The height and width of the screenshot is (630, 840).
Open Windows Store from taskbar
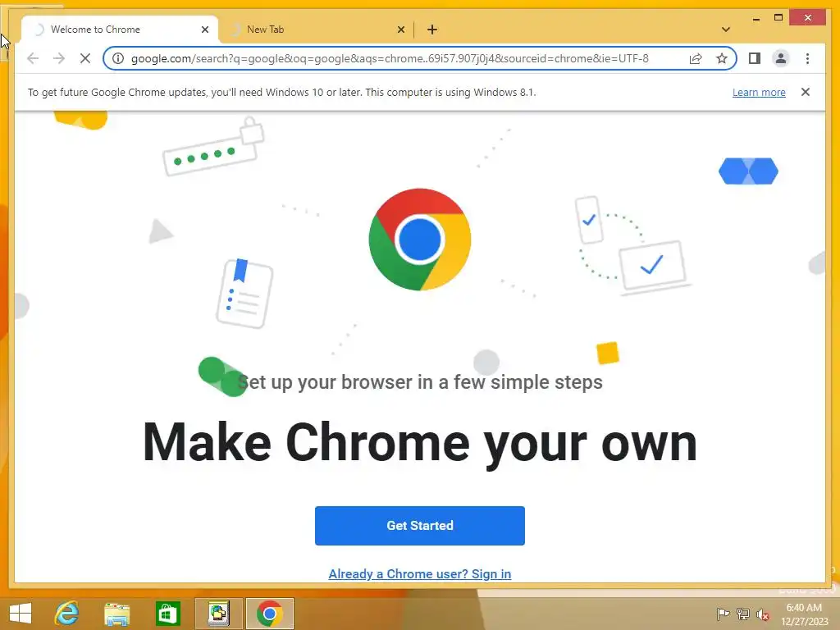[x=167, y=614]
